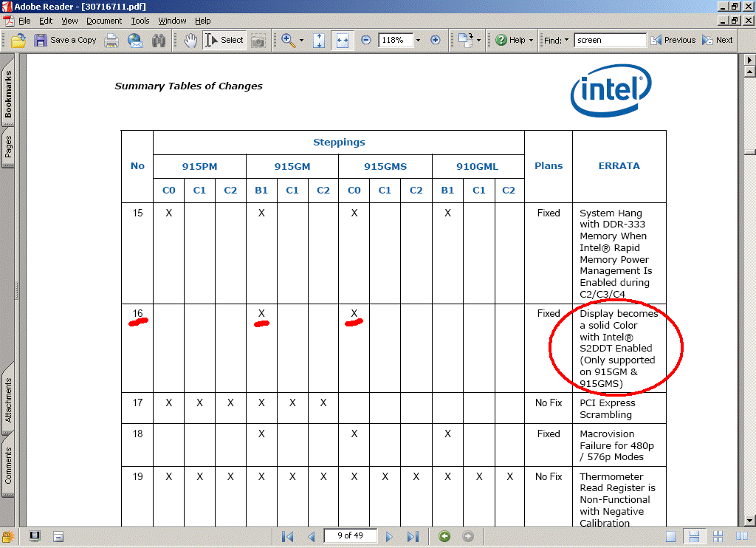Open the Edit menu
Screen dimensions: 756x548
[x=46, y=21]
